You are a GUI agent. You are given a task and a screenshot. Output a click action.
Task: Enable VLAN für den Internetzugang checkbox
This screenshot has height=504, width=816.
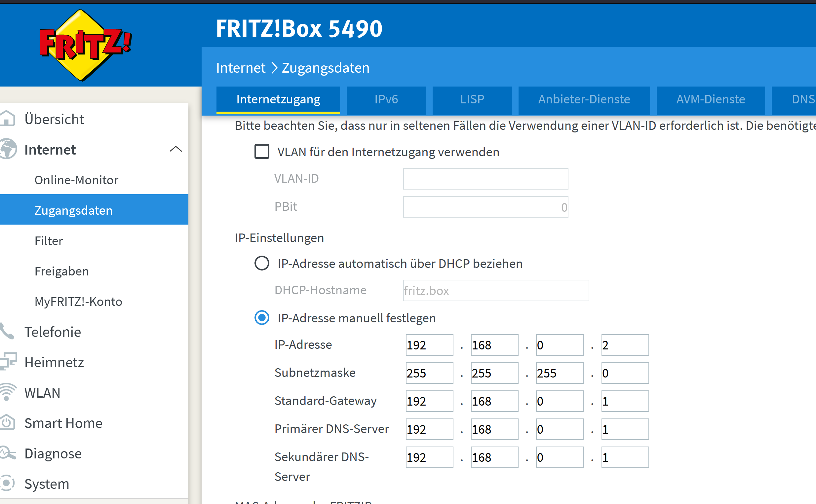pos(262,152)
